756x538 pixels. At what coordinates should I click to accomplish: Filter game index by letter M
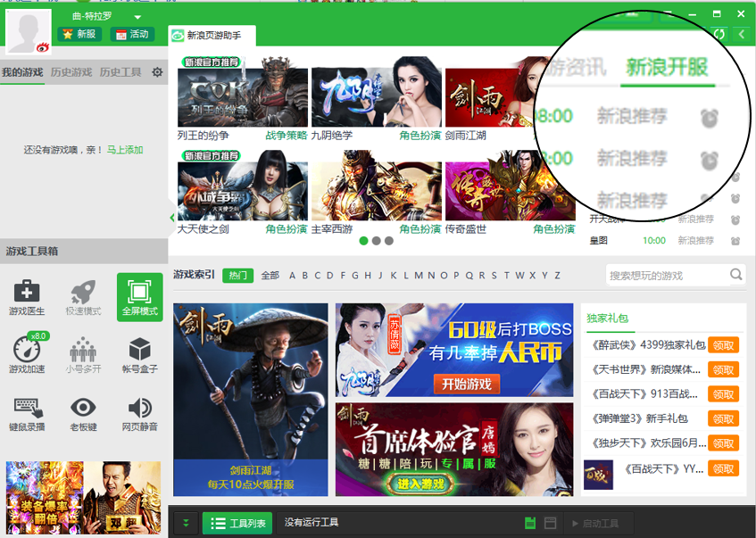coord(419,276)
